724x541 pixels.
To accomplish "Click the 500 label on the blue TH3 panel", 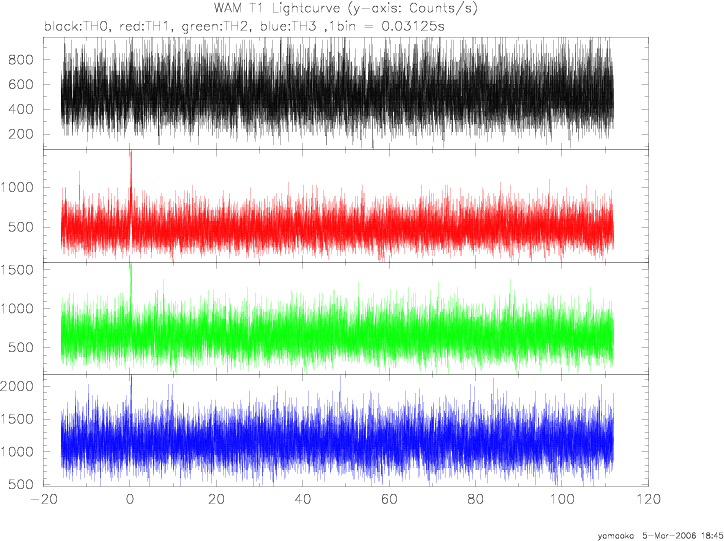I will click(21, 484).
